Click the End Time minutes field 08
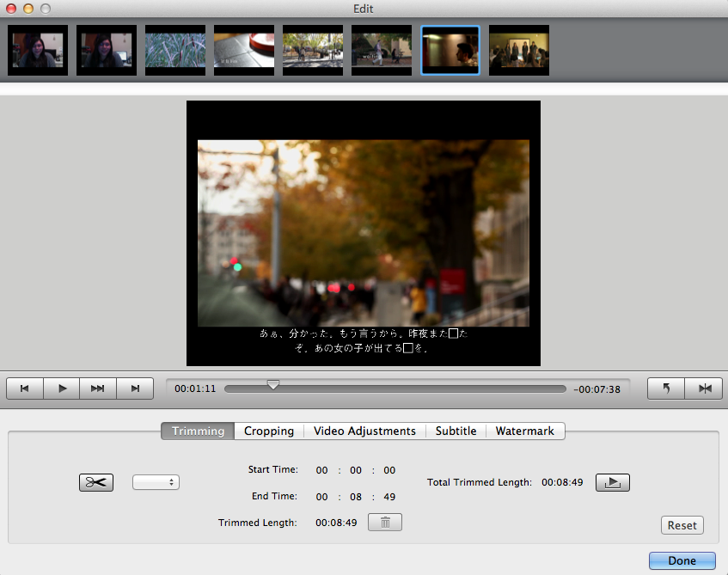The width and height of the screenshot is (728, 575). click(356, 497)
